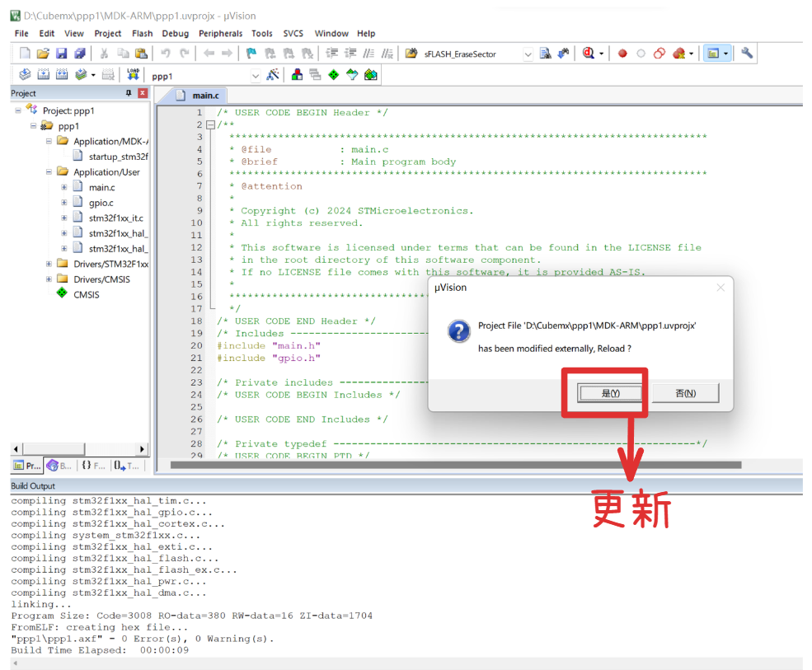Image resolution: width=812 pixels, height=670 pixels.
Task: Open the Debug menu
Action: click(175, 33)
